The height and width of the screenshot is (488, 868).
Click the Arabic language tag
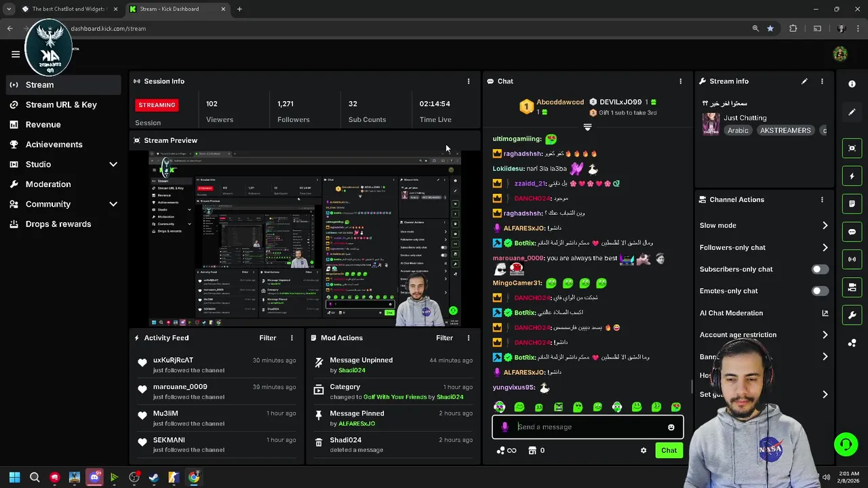coord(738,130)
